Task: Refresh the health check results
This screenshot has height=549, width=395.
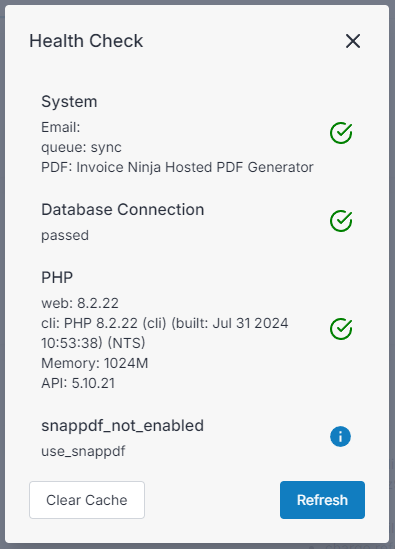Action: point(322,500)
